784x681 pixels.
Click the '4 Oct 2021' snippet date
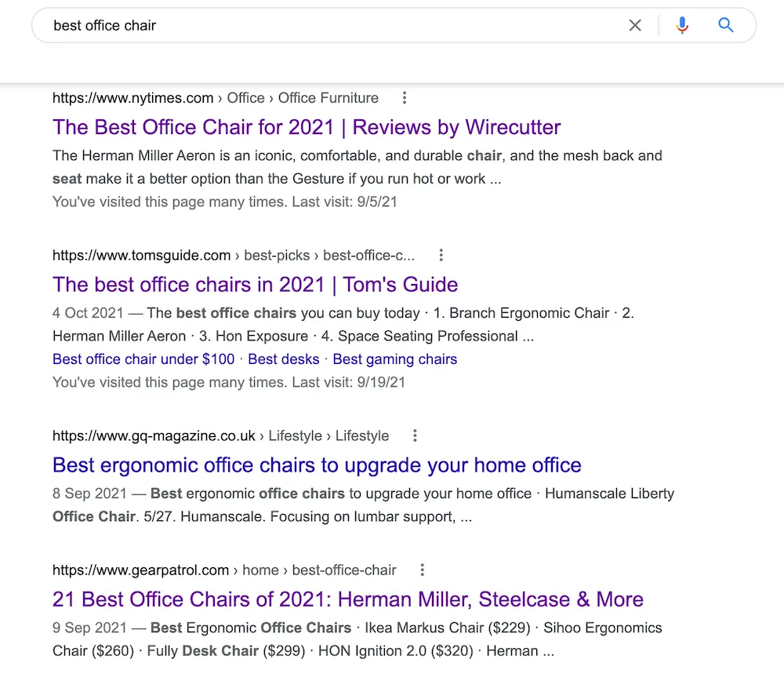88,313
